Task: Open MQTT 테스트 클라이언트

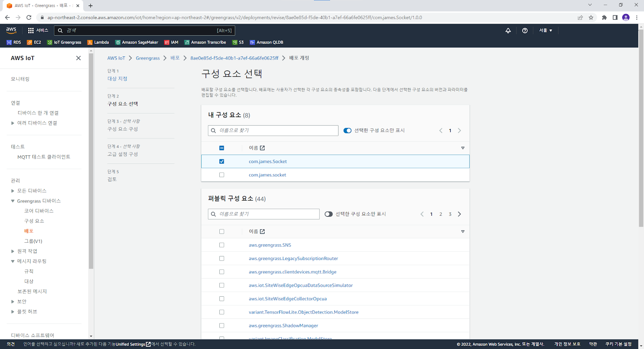Action: [x=44, y=157]
